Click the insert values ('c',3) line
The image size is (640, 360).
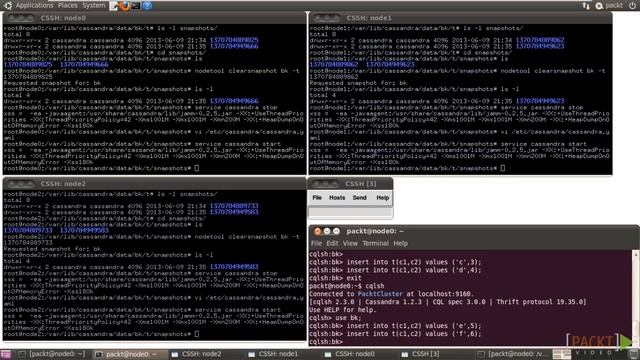tap(395, 262)
